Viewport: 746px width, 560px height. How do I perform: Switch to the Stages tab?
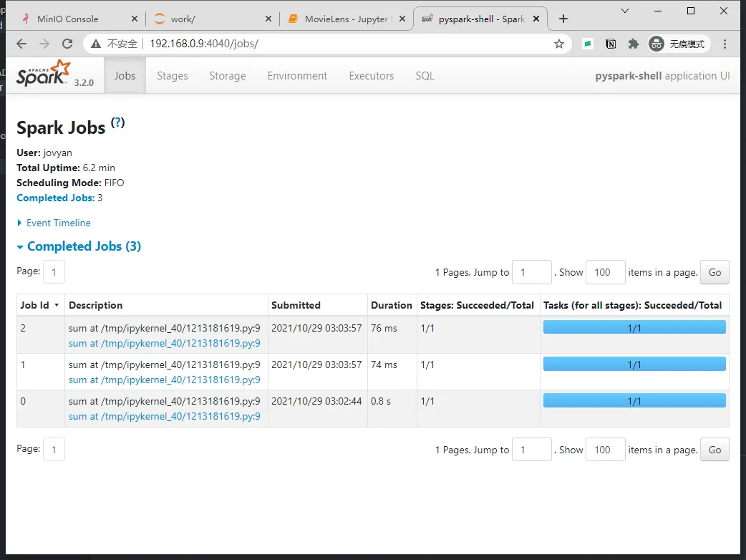tap(172, 75)
